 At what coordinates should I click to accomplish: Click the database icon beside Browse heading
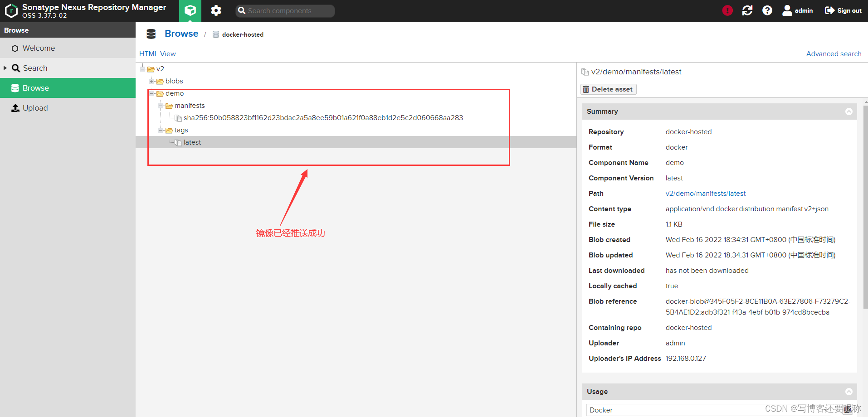[x=151, y=34]
